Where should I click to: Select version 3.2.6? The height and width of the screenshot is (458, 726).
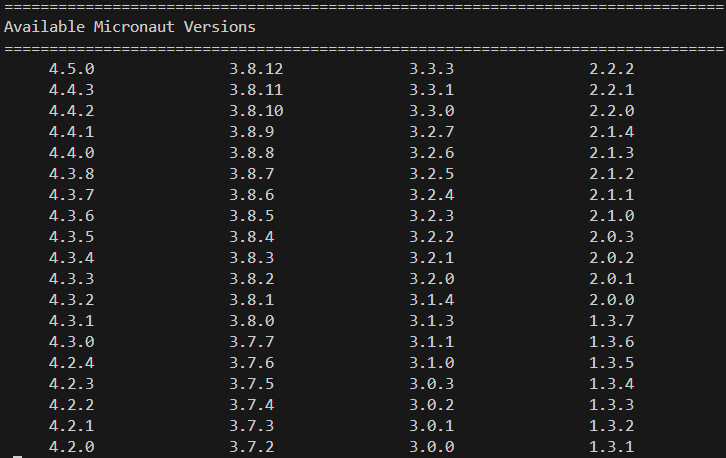point(432,153)
